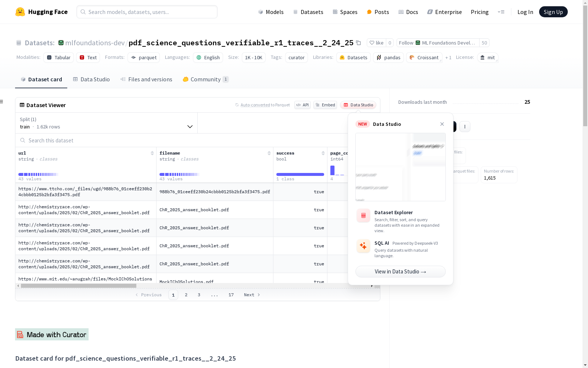This screenshot has height=368, width=588.
Task: Open the Embed button in Dataset Viewer
Action: (325, 105)
